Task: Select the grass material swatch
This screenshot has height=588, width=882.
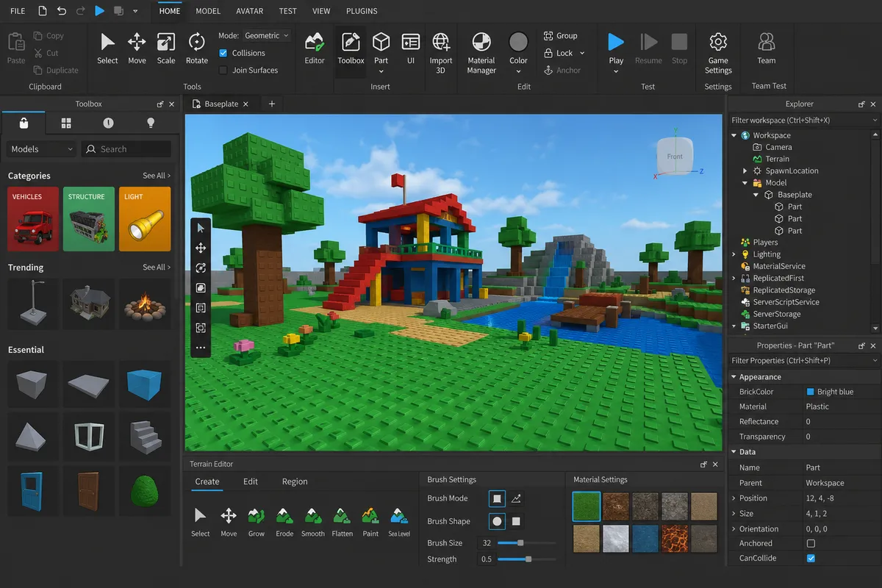Action: tap(587, 506)
